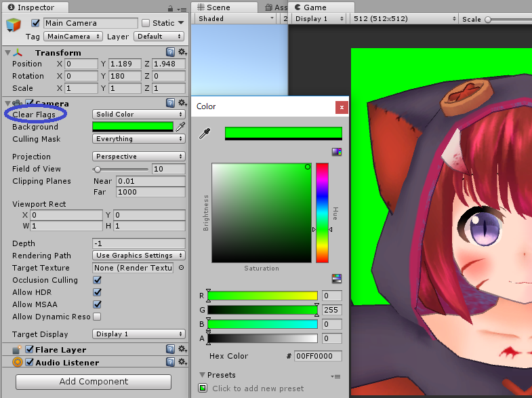Open the Audio Listener help icon

170,362
